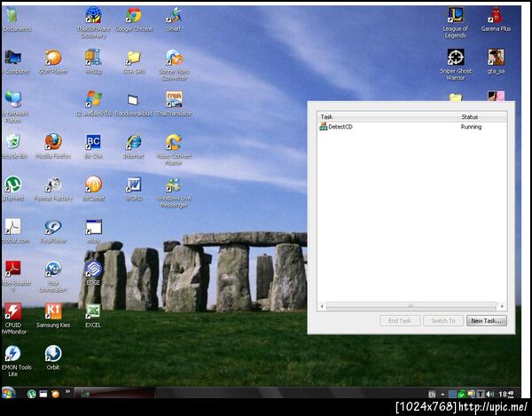The image size is (532, 416).
Task: Open the EXCEL desktop shortcut
Action: tap(93, 316)
